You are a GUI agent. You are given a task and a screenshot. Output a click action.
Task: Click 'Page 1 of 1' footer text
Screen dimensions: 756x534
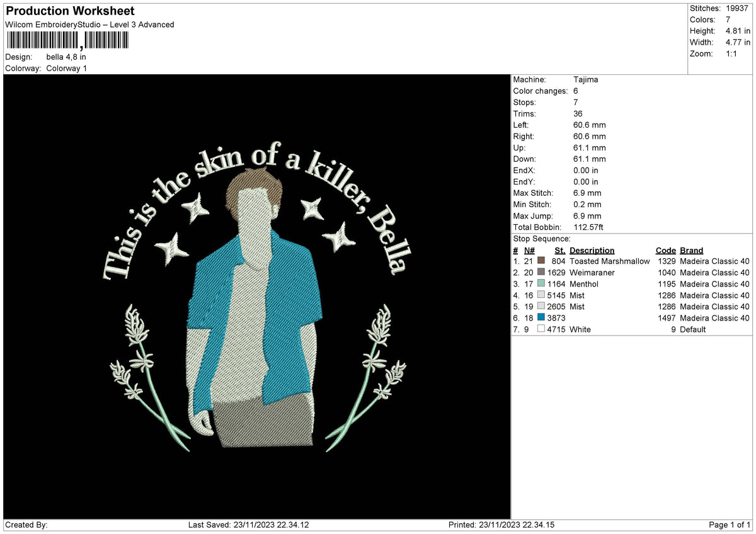[730, 525]
